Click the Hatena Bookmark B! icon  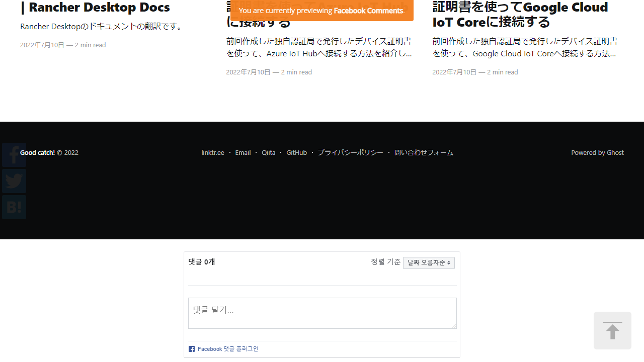(x=14, y=207)
